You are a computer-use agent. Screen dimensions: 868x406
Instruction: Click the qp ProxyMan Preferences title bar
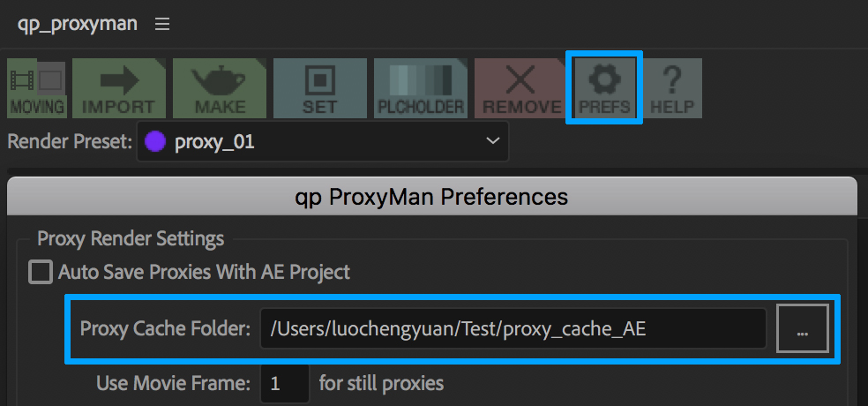tap(431, 196)
